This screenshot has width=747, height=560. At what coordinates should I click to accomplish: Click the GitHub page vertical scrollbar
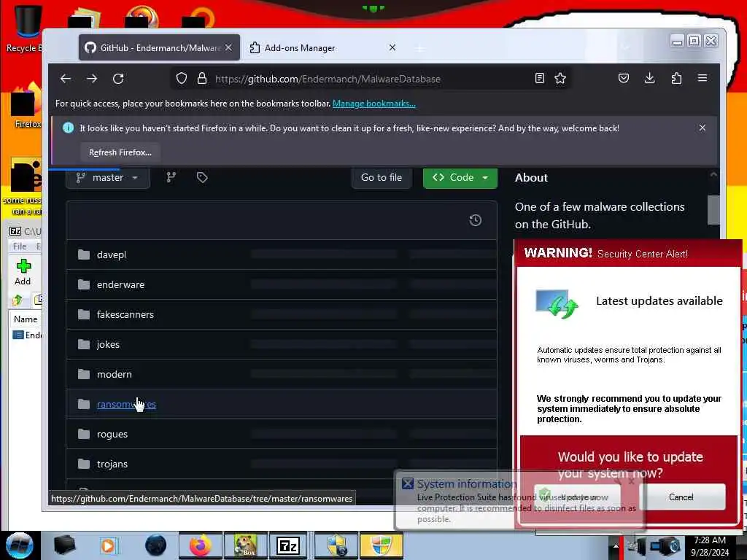click(713, 209)
